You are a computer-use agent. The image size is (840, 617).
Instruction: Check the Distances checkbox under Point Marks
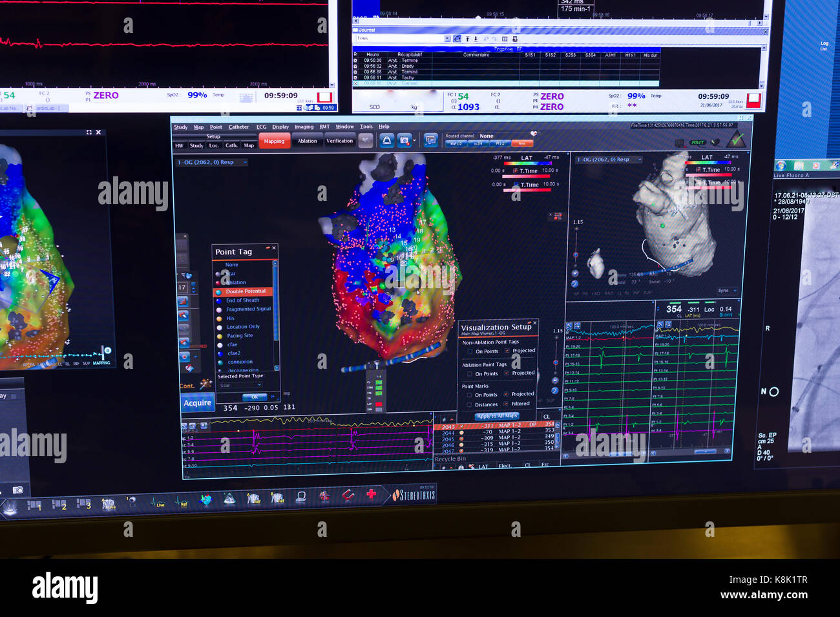[x=469, y=405]
